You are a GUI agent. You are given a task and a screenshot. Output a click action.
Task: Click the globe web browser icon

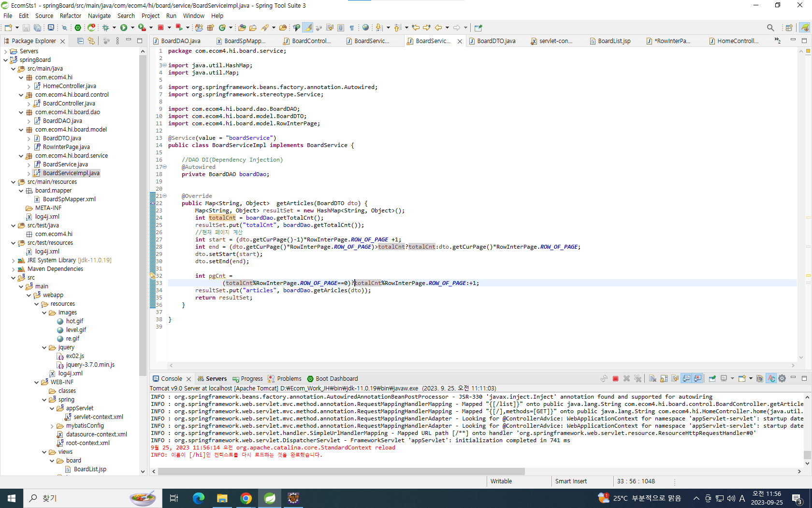coord(365,28)
